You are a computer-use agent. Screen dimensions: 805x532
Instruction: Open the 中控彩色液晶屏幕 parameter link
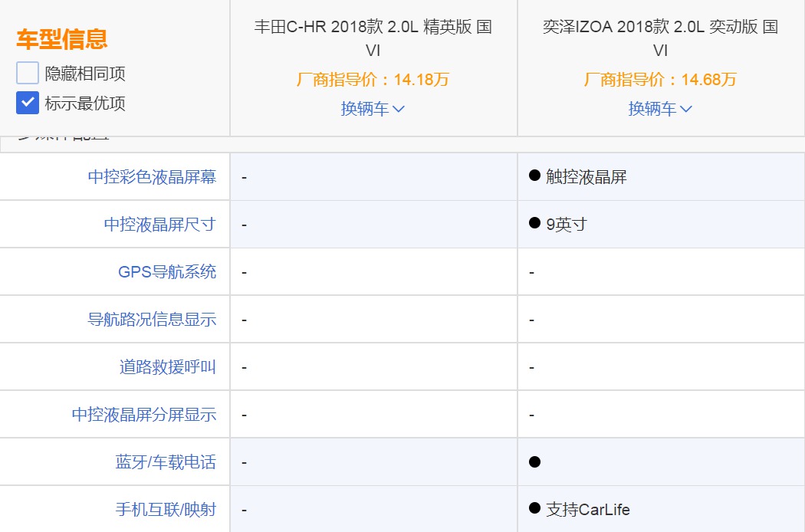coord(152,177)
